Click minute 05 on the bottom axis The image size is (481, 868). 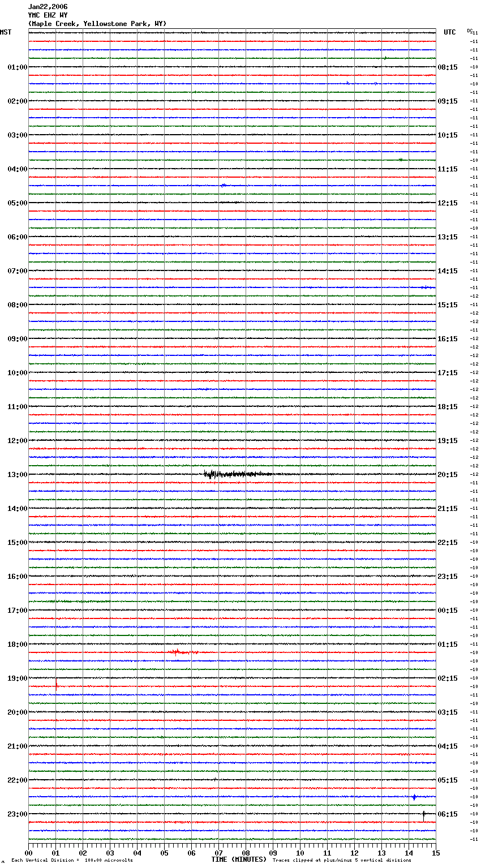[x=164, y=853]
